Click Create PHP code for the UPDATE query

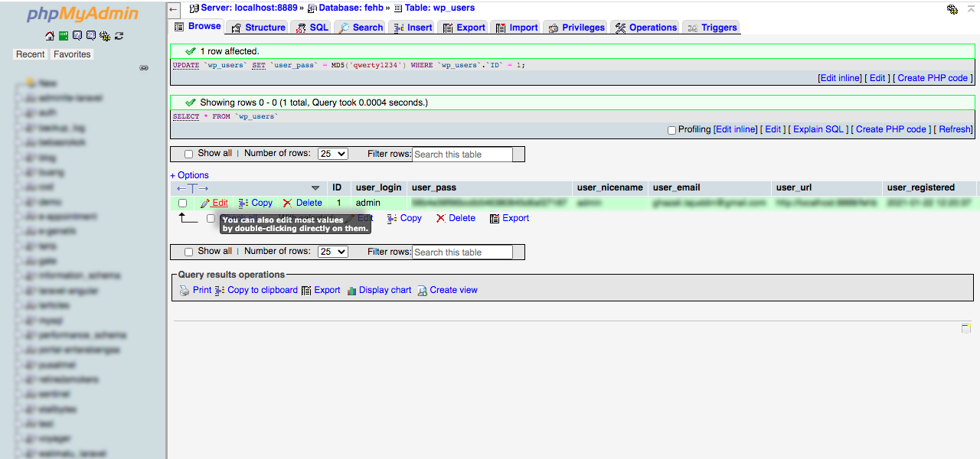[x=933, y=78]
